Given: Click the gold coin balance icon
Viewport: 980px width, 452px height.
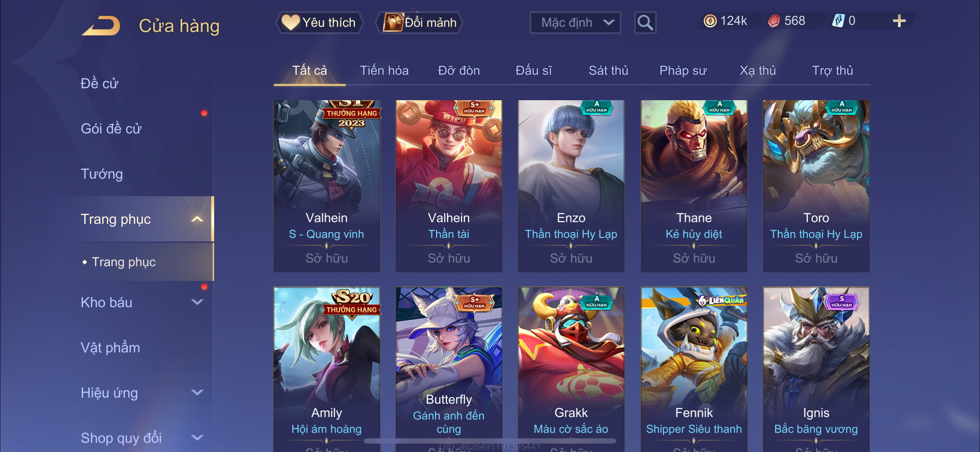Looking at the screenshot, I should click(x=710, y=21).
